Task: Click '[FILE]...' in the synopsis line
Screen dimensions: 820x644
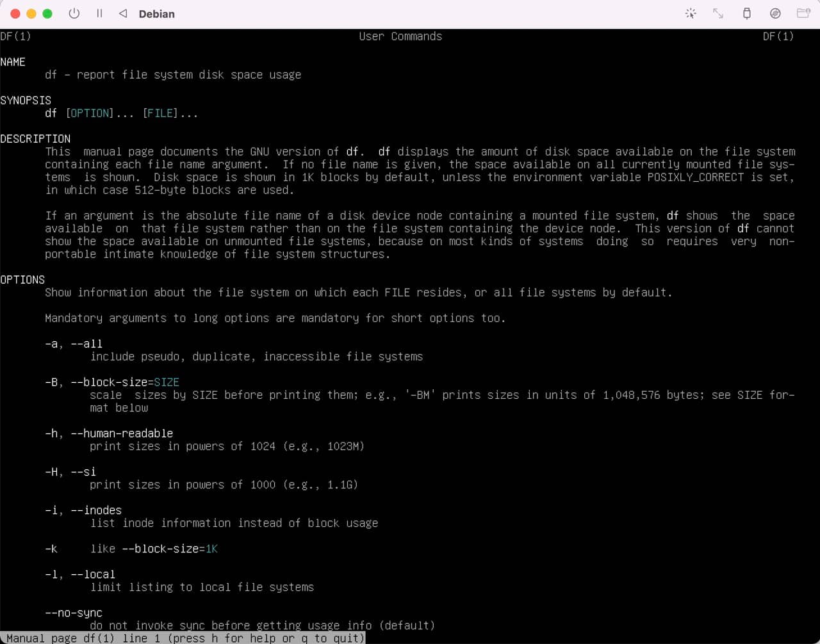Action: pos(170,113)
